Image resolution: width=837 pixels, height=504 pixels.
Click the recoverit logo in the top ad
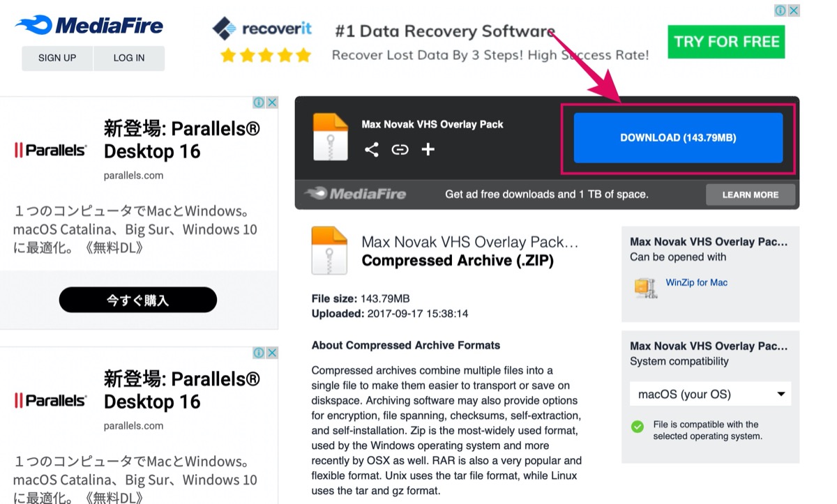click(x=262, y=29)
